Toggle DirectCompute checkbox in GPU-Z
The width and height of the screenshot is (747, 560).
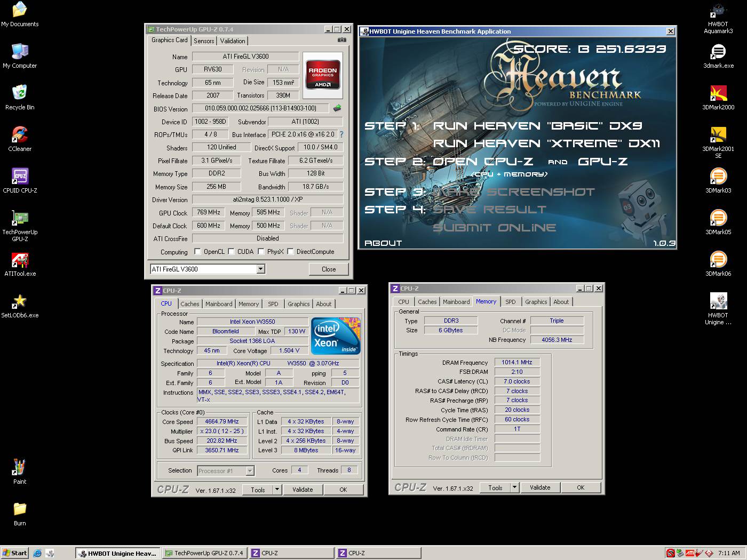[x=290, y=252]
